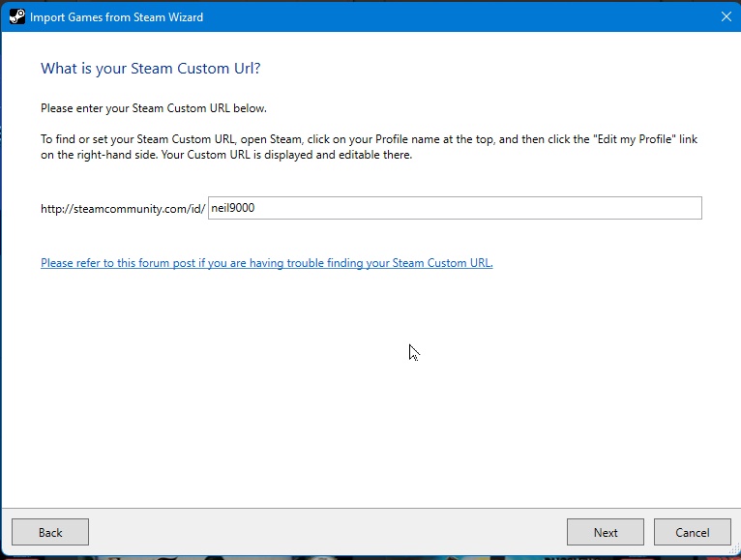Image resolution: width=741 pixels, height=560 pixels.
Task: Cancel the Steam import wizard
Action: (x=693, y=532)
